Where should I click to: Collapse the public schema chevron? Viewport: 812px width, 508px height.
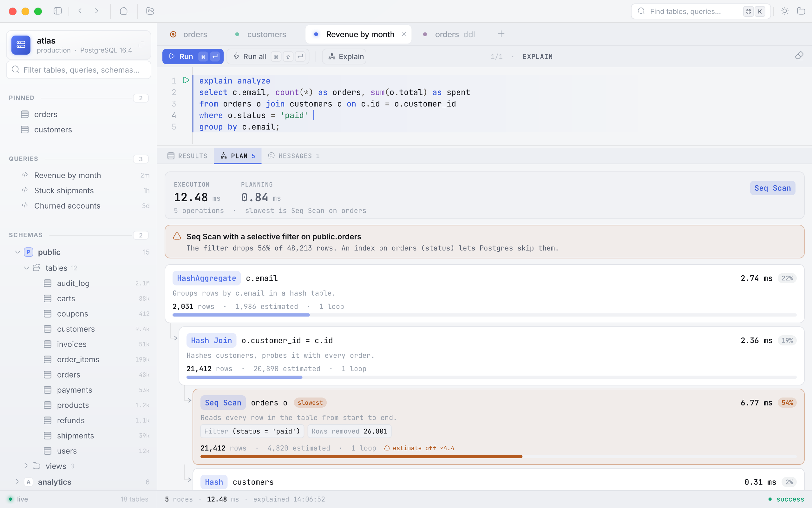(17, 252)
